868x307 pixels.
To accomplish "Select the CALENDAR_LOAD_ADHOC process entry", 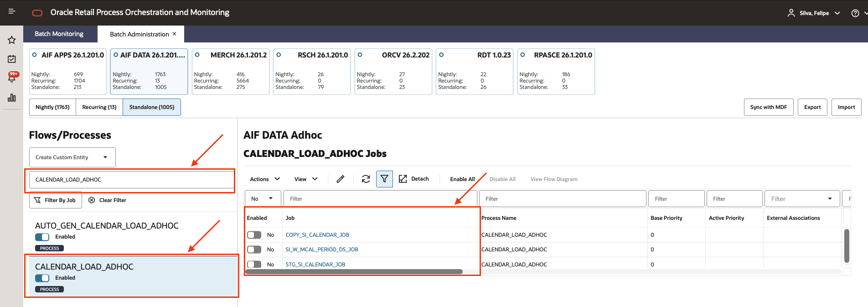I will pos(133,276).
